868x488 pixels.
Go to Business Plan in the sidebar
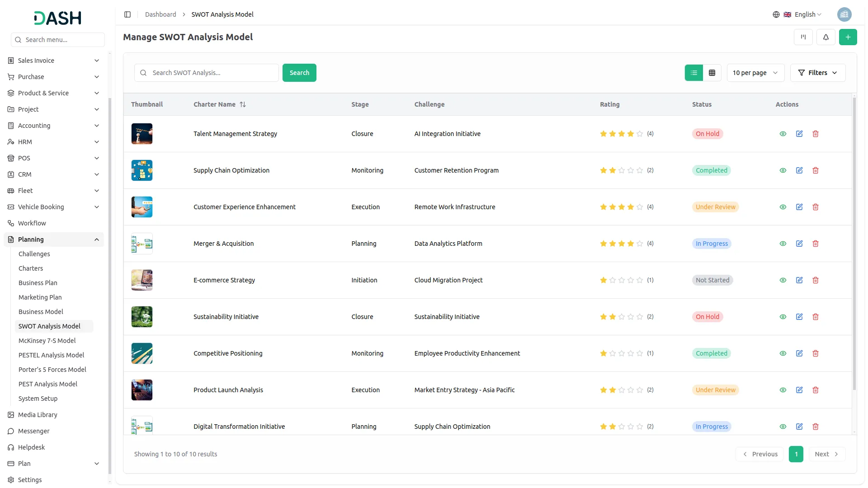pos(38,283)
